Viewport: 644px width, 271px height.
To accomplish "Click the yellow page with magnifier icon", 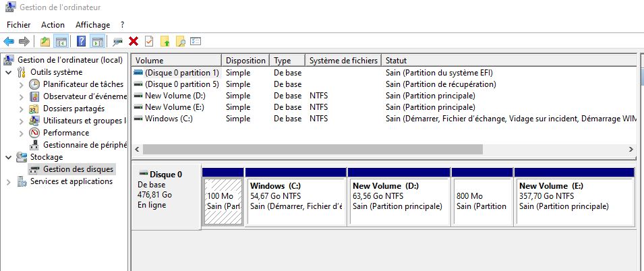I will (x=180, y=42).
